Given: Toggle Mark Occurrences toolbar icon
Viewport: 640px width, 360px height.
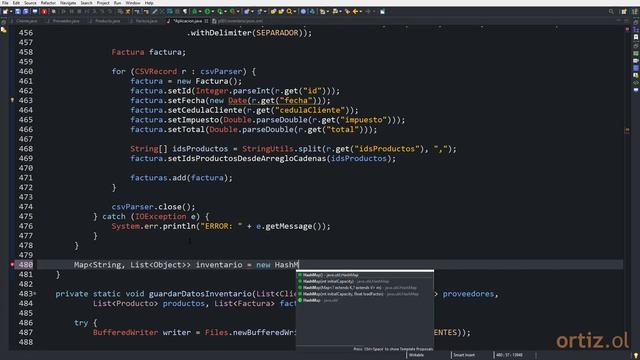Looking at the screenshot, I should pyautogui.click(x=155, y=11).
